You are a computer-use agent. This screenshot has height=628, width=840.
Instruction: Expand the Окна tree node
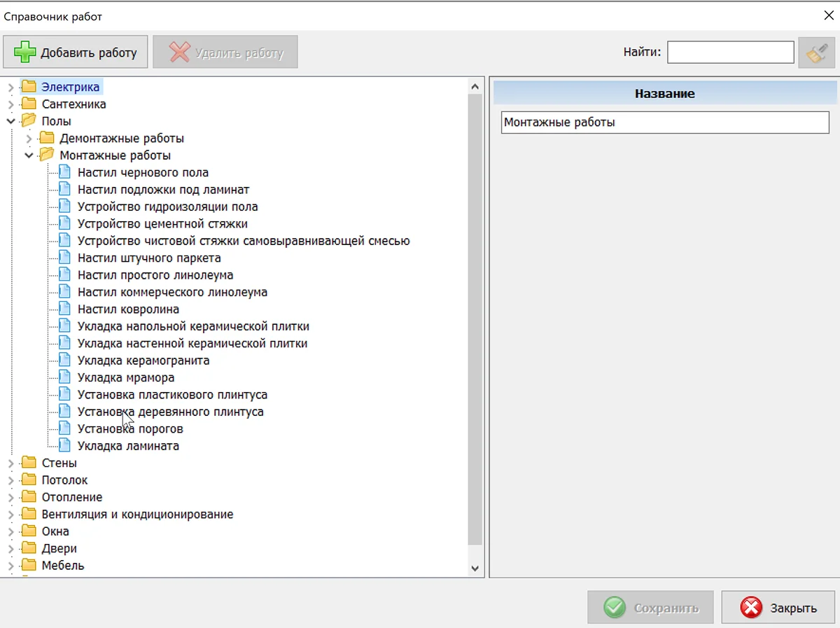pyautogui.click(x=10, y=531)
